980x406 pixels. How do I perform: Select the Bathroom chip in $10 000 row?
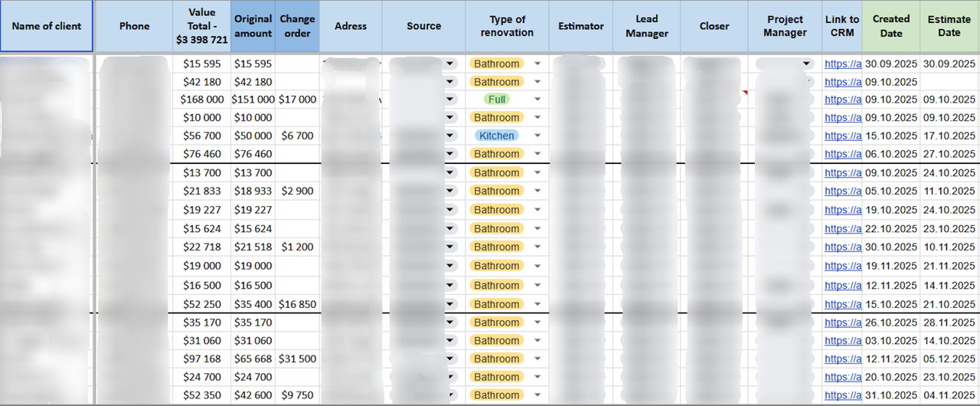(497, 118)
